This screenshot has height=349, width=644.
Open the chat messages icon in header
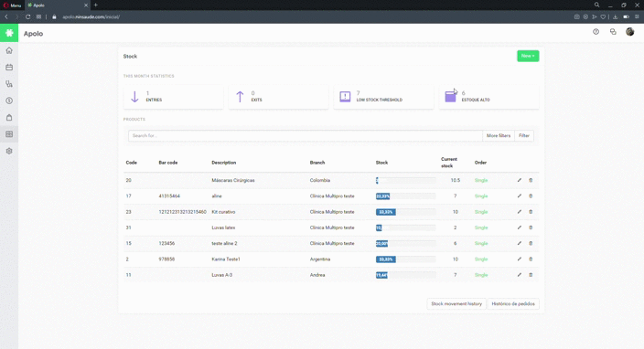613,32
